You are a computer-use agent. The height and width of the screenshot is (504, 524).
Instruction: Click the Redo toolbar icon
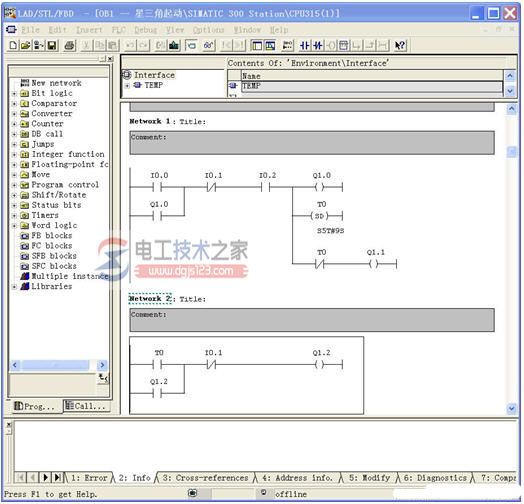pyautogui.click(x=143, y=45)
